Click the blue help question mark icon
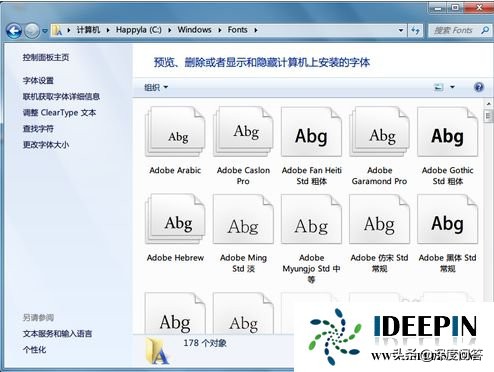 [x=479, y=87]
